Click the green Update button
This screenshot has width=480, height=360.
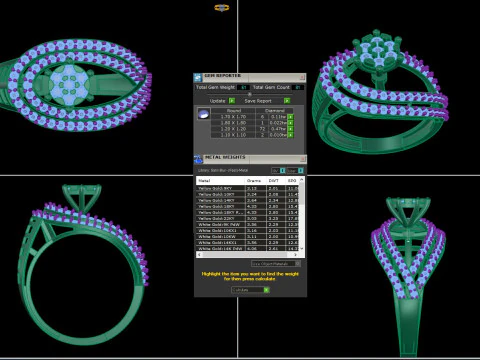[232, 101]
